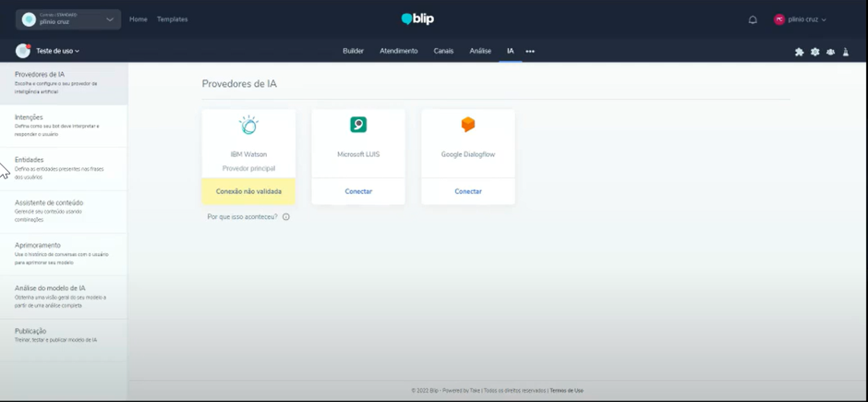Image resolution: width=868 pixels, height=402 pixels.
Task: Click Conectar under Microsoft LUIS
Action: [358, 191]
